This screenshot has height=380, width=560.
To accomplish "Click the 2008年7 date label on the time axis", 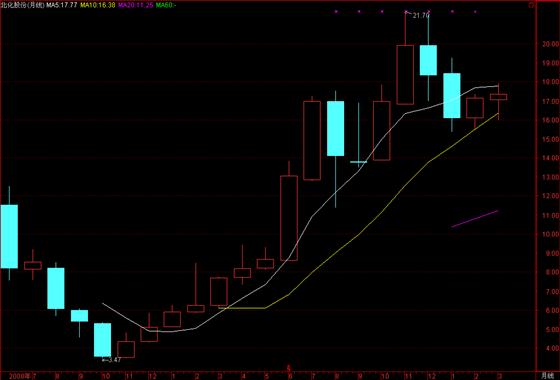I will 22,376.
